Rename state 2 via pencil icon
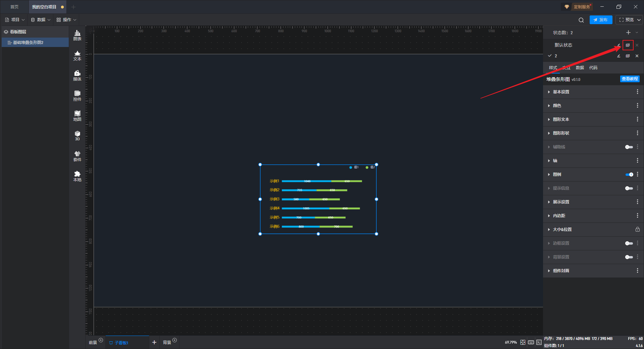The height and width of the screenshot is (349, 644). (x=619, y=56)
